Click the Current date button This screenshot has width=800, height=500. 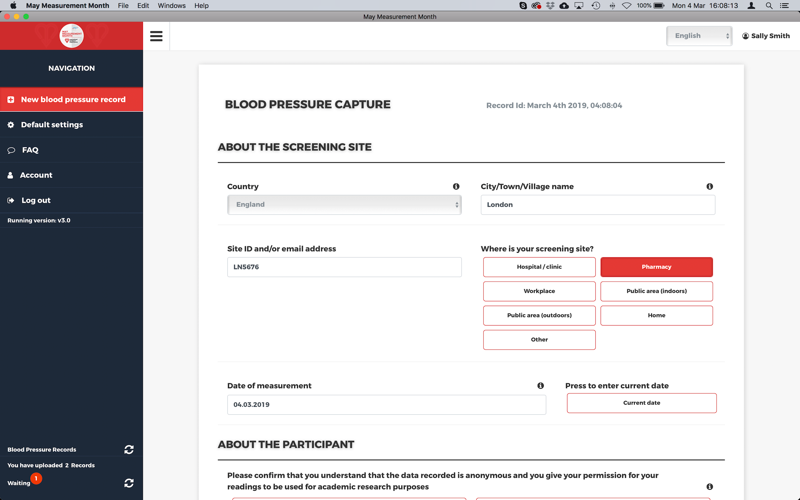(x=642, y=403)
